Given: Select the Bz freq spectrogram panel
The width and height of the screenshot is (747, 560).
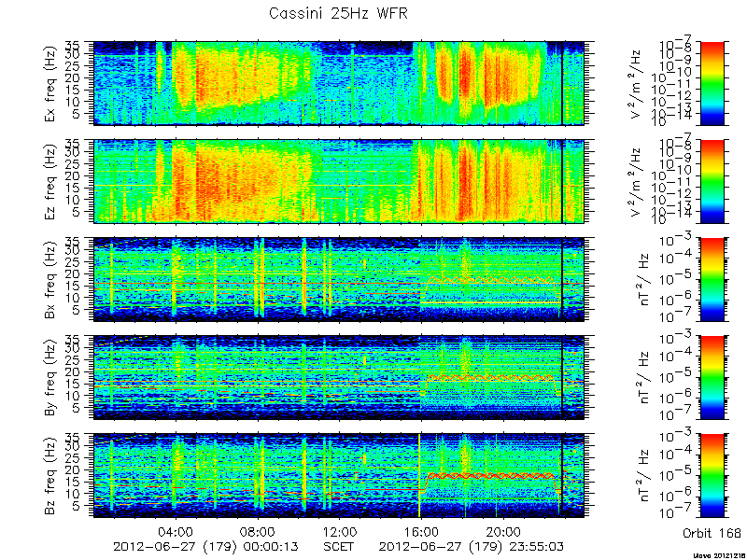Looking at the screenshot, I should point(339,476).
